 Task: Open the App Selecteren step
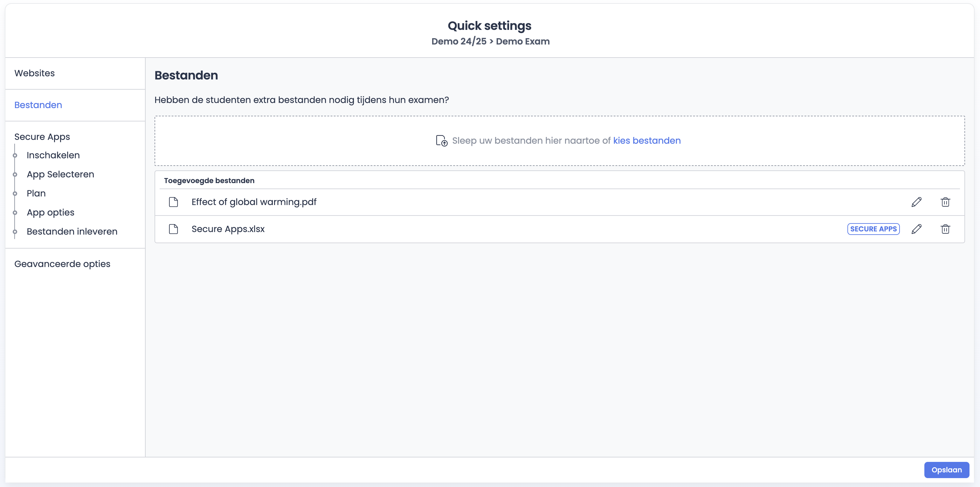pos(60,174)
